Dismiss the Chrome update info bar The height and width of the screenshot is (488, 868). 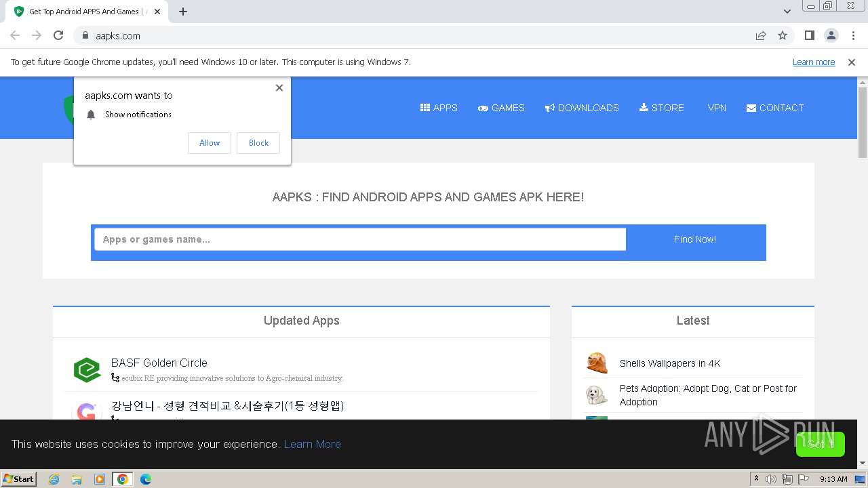click(852, 62)
